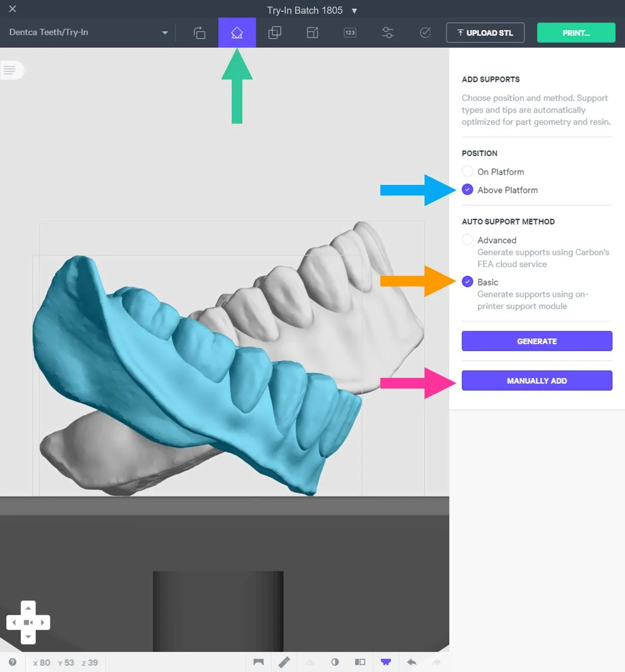Select the highlighted supports tool in toolbar
Screen dimensions: 625x672
(x=237, y=33)
